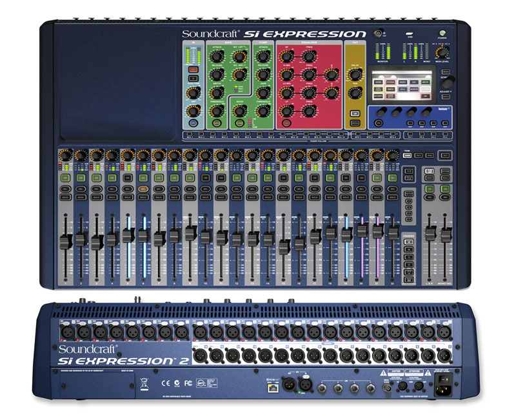Click the HF FREQ knob
The height and width of the screenshot is (420, 516).
coord(309,57)
